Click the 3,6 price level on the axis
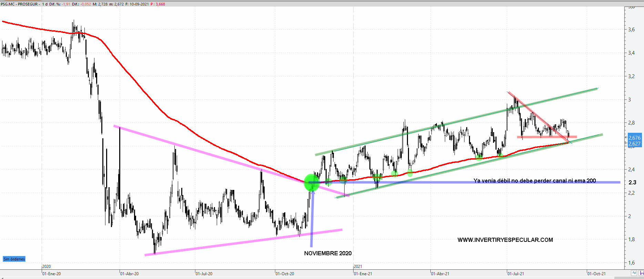The image size is (644, 279). coord(631,30)
